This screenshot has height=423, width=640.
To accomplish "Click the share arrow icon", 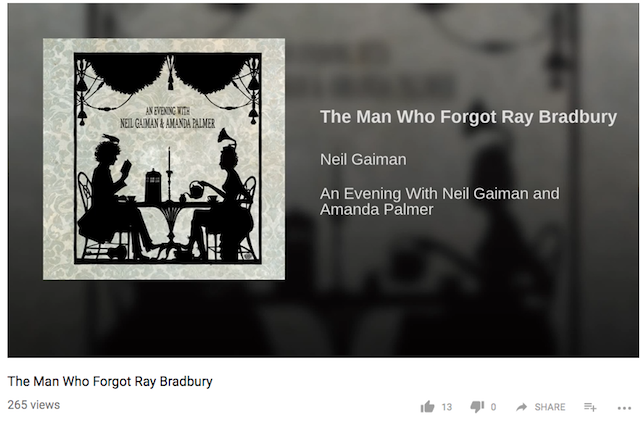I will coord(521,407).
